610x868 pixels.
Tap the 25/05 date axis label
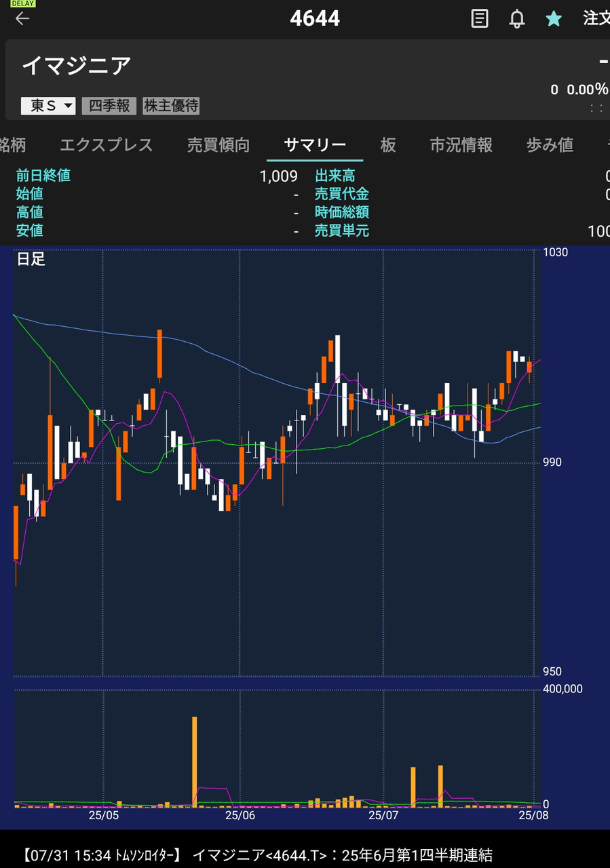[104, 815]
